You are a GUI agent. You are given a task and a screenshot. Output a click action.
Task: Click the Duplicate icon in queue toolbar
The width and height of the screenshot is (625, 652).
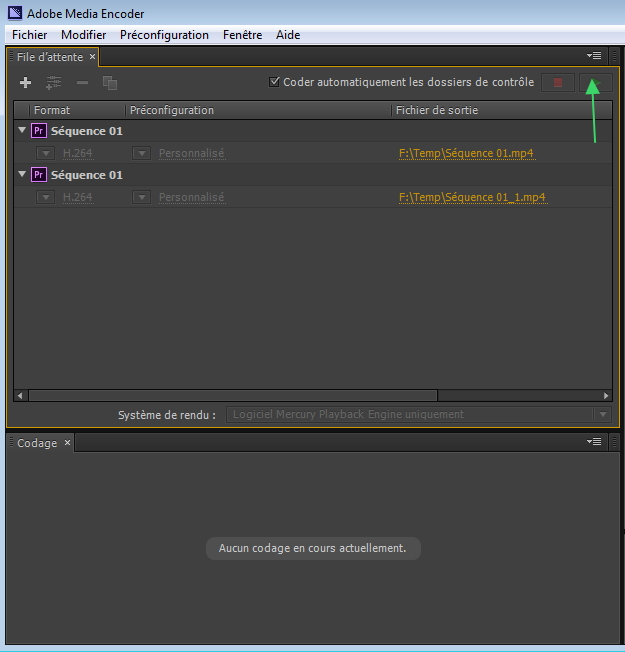coord(110,83)
